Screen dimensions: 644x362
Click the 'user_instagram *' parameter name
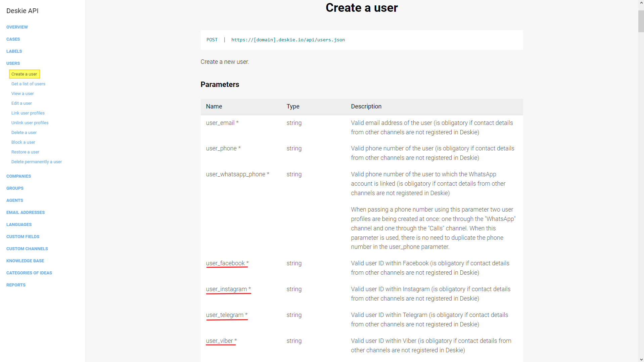(x=228, y=289)
